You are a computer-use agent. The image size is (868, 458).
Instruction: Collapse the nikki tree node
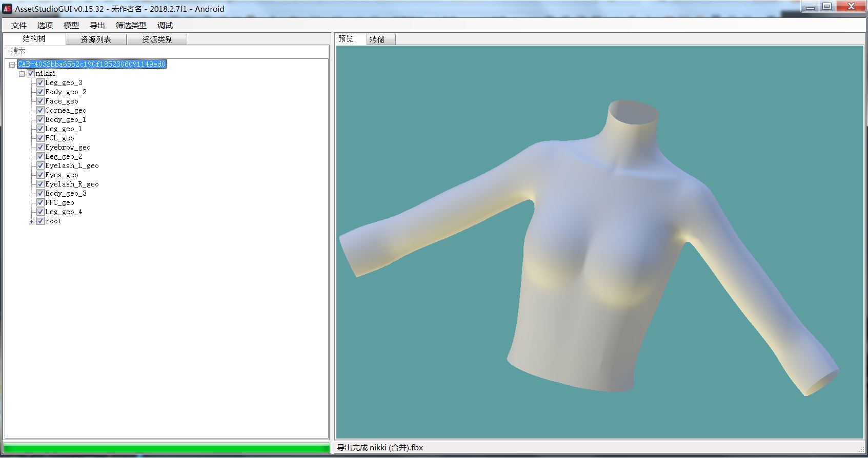(22, 74)
